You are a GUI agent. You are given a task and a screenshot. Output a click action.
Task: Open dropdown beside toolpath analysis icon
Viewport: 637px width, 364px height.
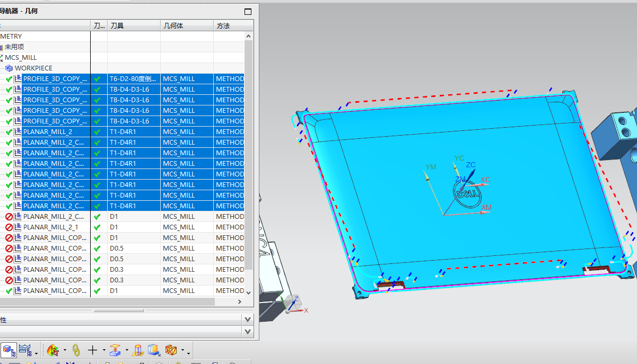click(x=65, y=350)
